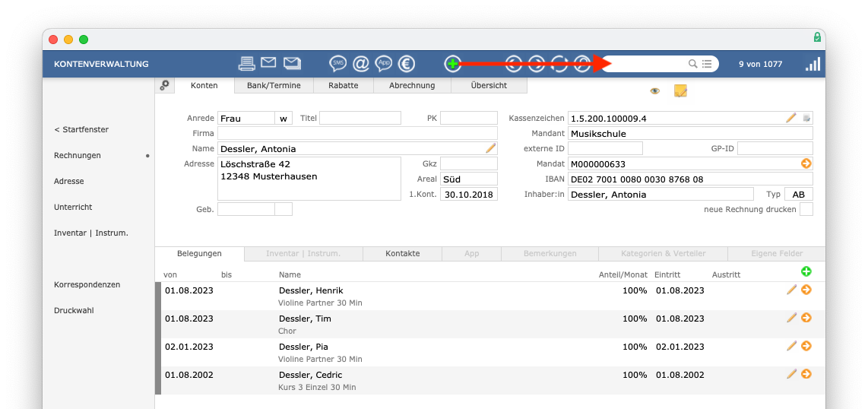Screen dimensions: 868x409
Task: Send an SMS via the speech bubble icon
Action: (x=337, y=64)
